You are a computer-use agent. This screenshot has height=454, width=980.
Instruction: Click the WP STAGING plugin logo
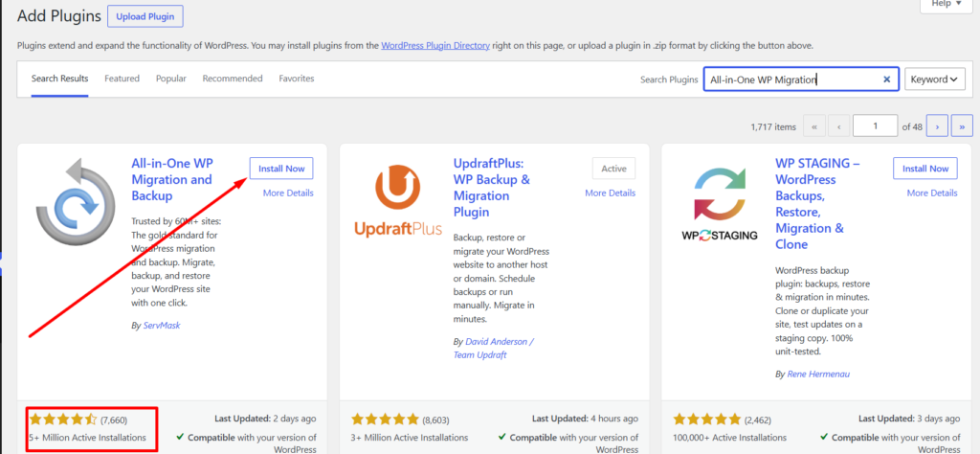click(x=720, y=203)
